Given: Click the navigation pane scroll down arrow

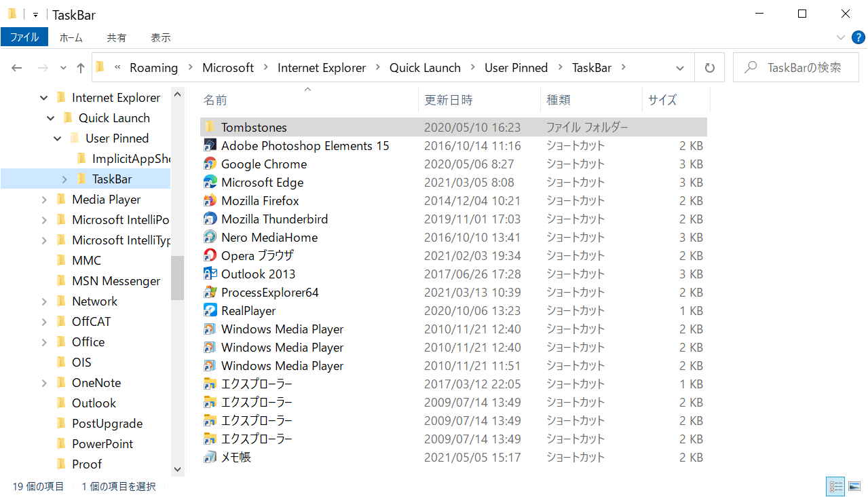Looking at the screenshot, I should click(178, 469).
